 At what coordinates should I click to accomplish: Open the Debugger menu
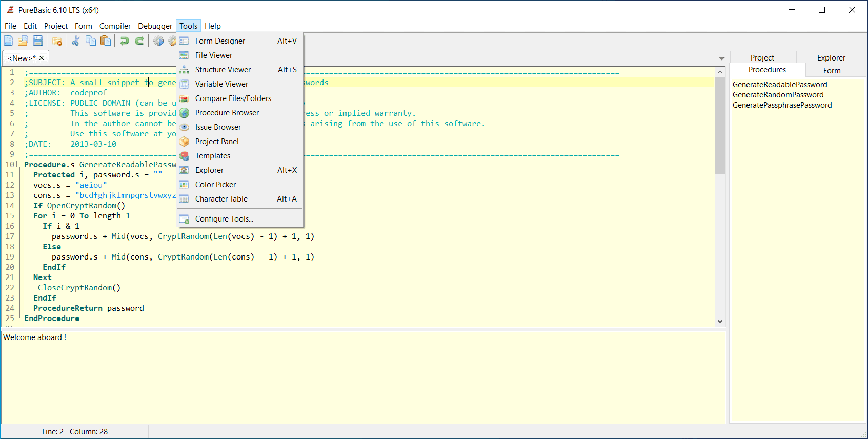pyautogui.click(x=155, y=26)
